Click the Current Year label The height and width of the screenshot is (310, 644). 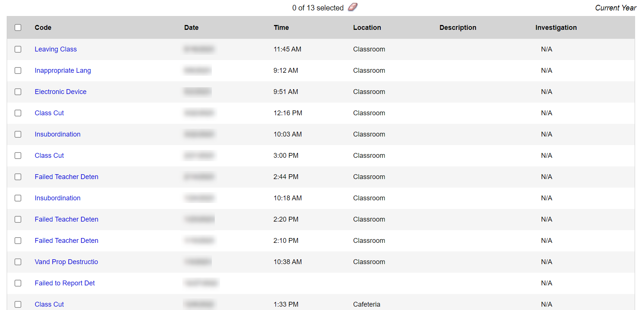pyautogui.click(x=615, y=8)
